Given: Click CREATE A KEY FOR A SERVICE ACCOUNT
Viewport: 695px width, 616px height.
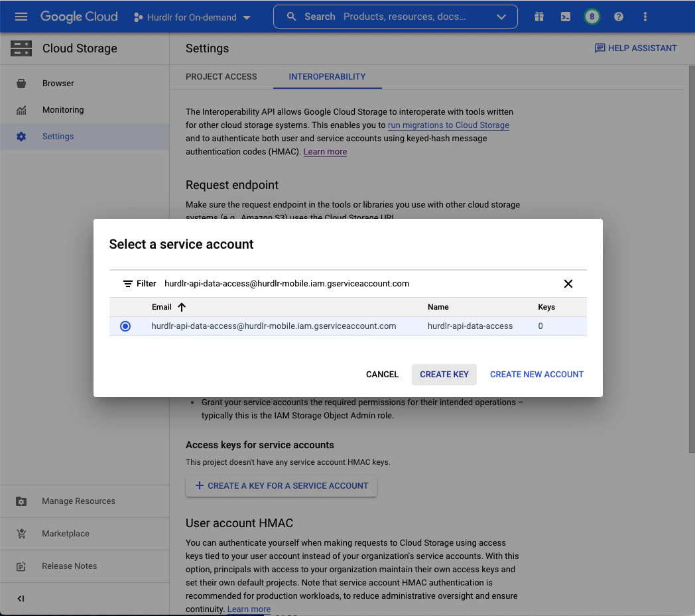Looking at the screenshot, I should (x=281, y=486).
